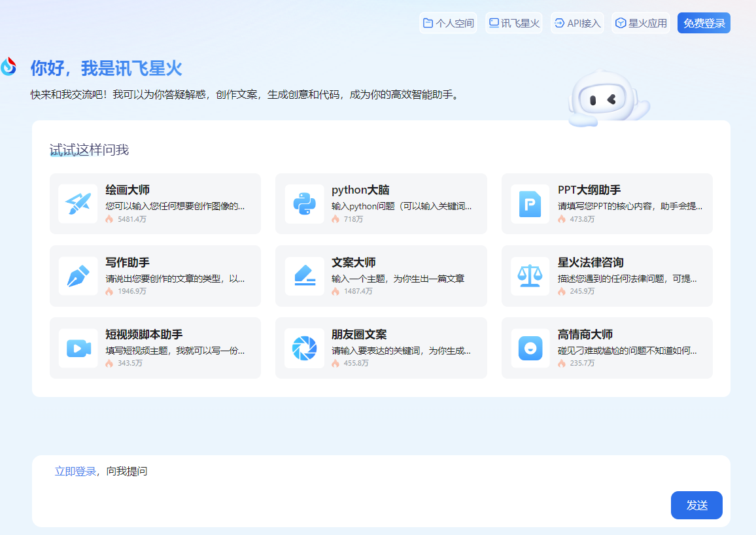Screen dimensions: 756x535
Task: Click the 5481.4万 usage count
Action: [132, 219]
